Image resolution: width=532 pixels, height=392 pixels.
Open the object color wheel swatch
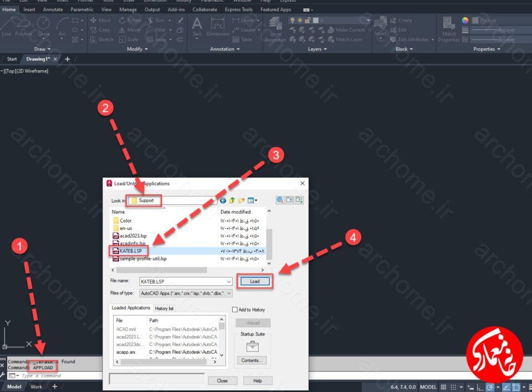click(x=465, y=20)
